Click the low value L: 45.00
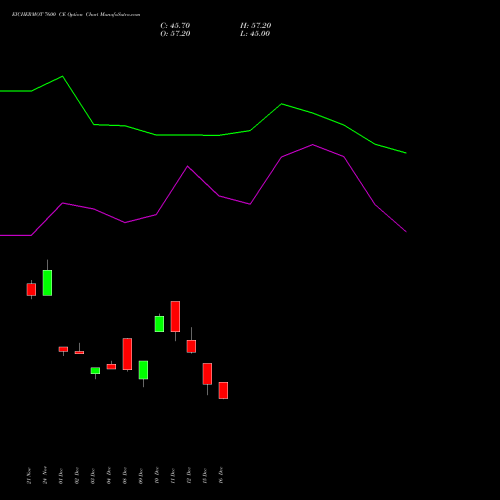500x500 pixels. point(255,34)
